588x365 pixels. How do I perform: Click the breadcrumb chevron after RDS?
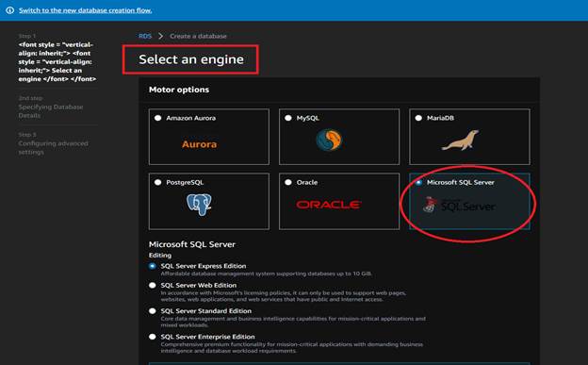[x=160, y=36]
